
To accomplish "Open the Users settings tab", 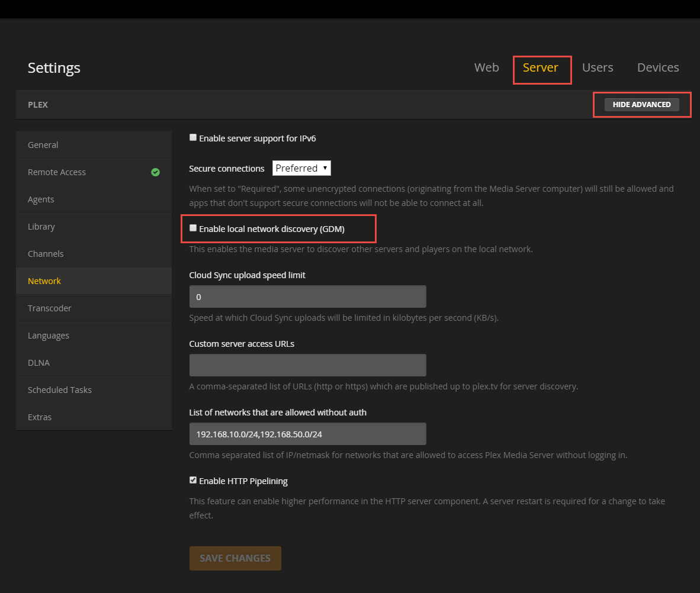I will tap(597, 67).
